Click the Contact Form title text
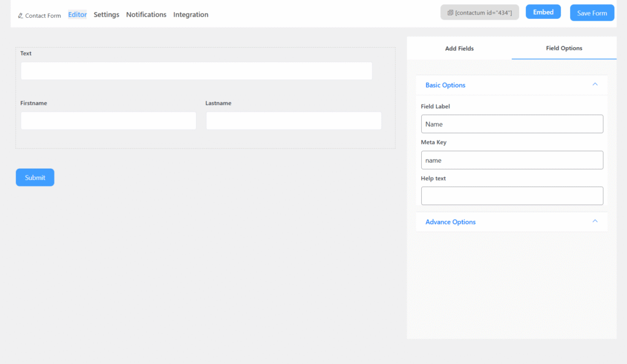Screen dimensions: 627x364 click(x=43, y=16)
